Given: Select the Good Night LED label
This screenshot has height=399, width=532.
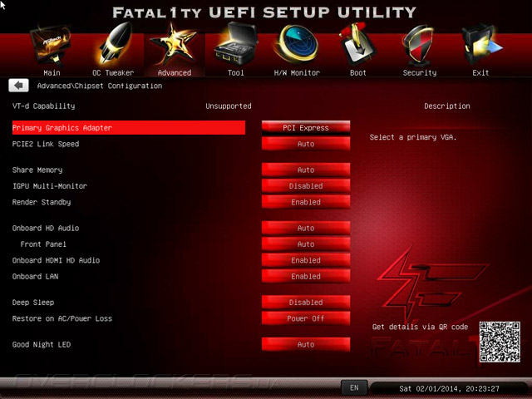Looking at the screenshot, I should [x=42, y=345].
